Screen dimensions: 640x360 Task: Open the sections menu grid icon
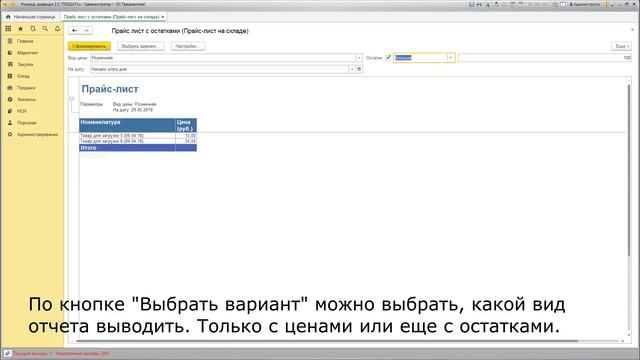click(x=8, y=29)
